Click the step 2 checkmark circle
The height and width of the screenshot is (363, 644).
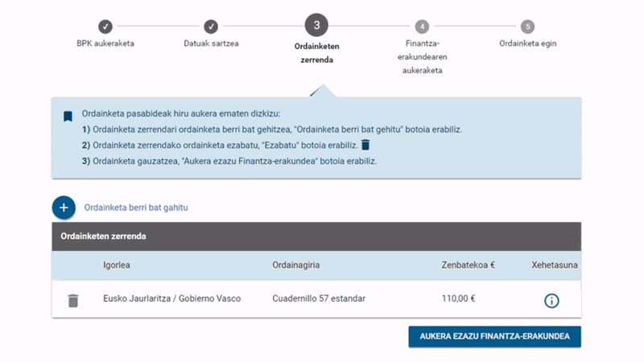coord(211,27)
